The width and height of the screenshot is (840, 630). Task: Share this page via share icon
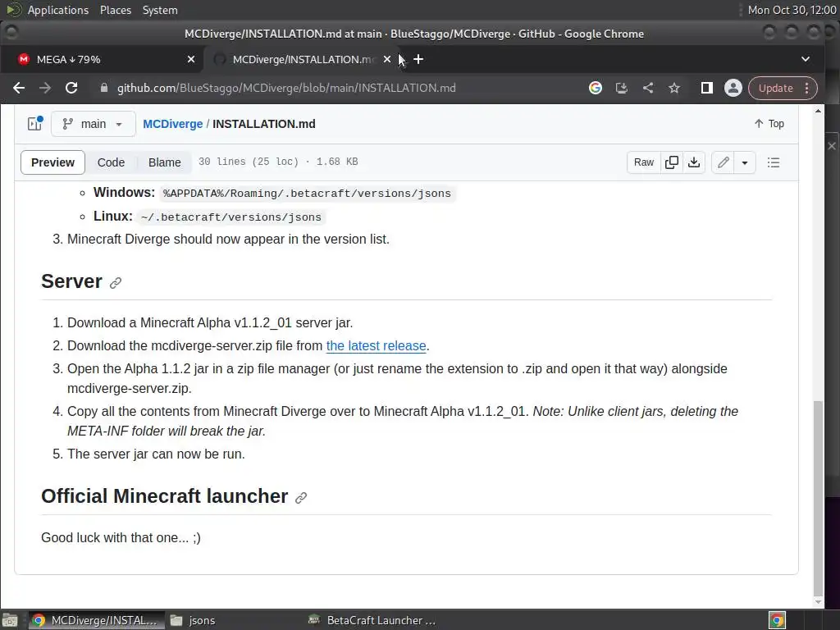coord(648,88)
